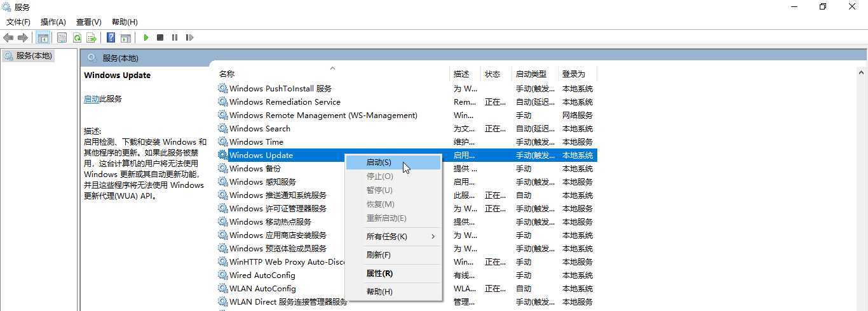Click the Export List toolbar icon

pos(92,37)
